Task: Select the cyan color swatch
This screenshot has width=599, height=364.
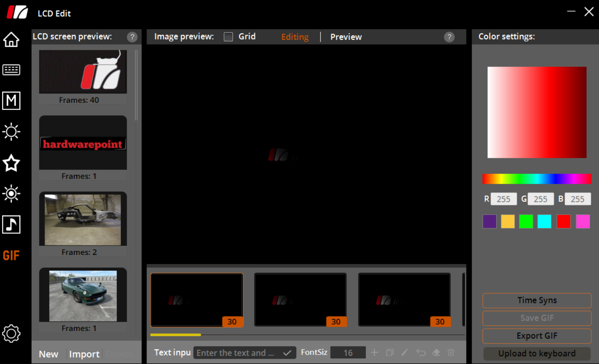Action: tap(544, 222)
